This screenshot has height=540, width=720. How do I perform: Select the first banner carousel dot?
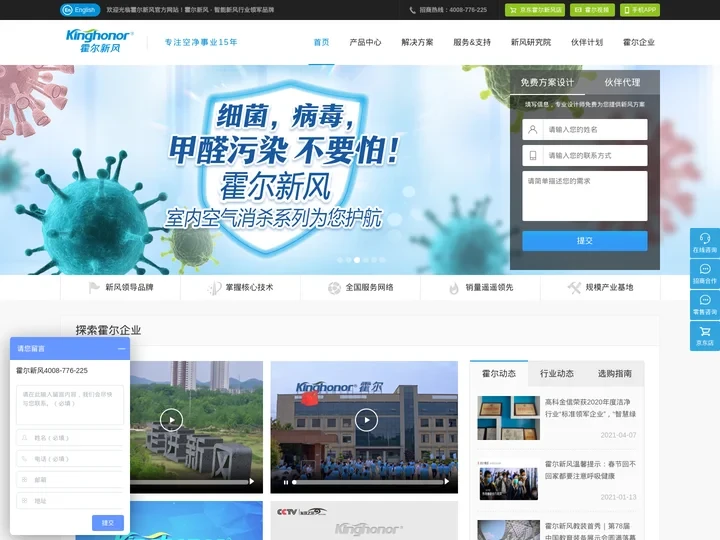340,260
